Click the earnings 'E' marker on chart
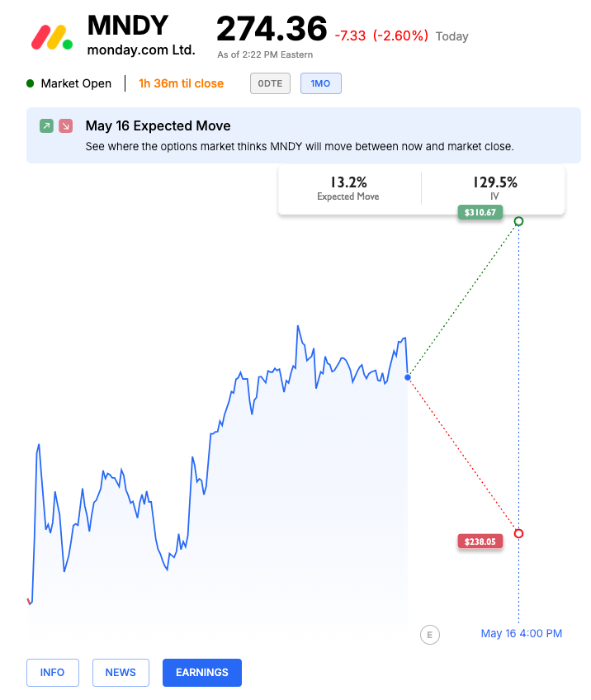 pos(428,635)
